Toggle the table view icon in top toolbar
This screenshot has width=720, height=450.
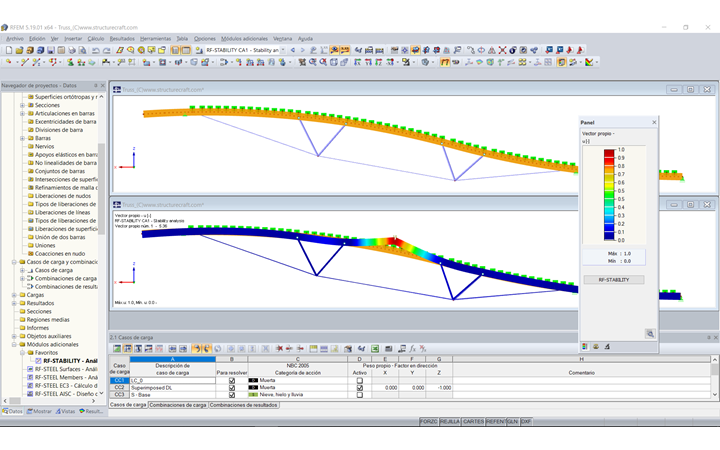click(x=186, y=50)
